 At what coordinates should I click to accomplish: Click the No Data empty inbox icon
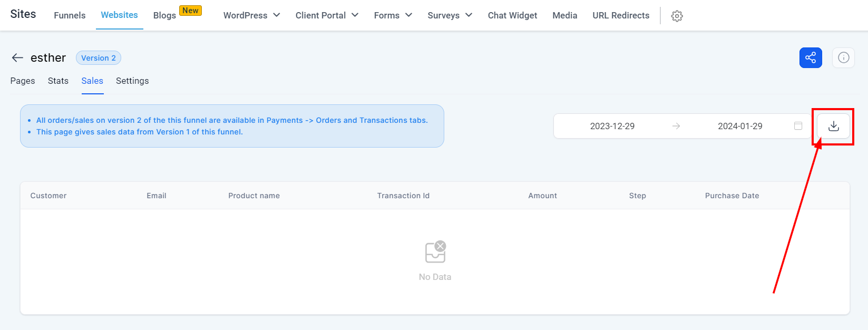(435, 252)
